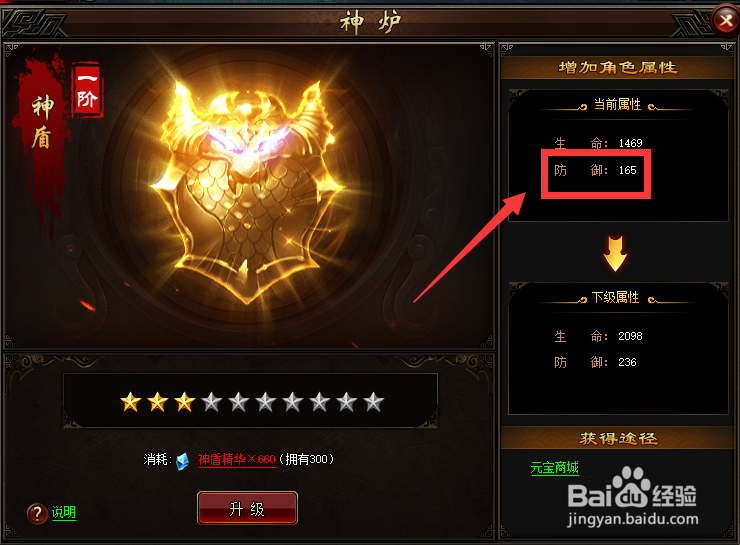Click the 当前属性 defense value 165
The height and width of the screenshot is (545, 740).
coord(628,170)
